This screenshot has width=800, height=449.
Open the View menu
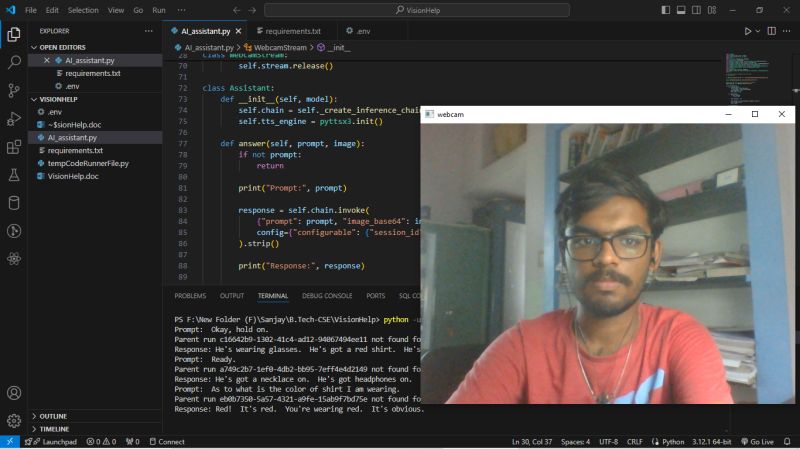(x=116, y=10)
